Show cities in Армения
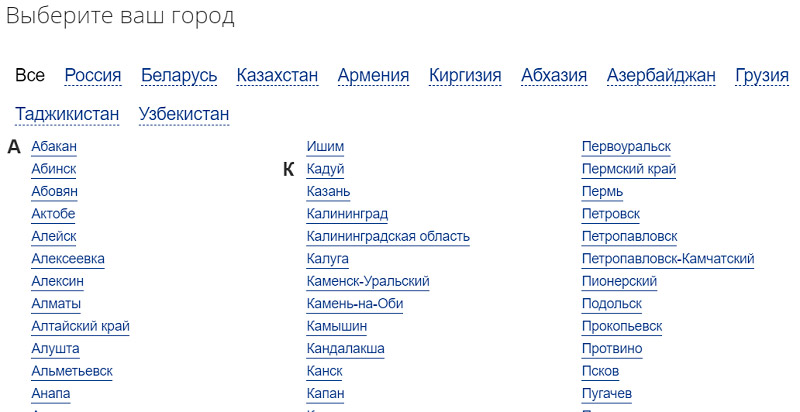This screenshot has height=412, width=800. (x=373, y=75)
